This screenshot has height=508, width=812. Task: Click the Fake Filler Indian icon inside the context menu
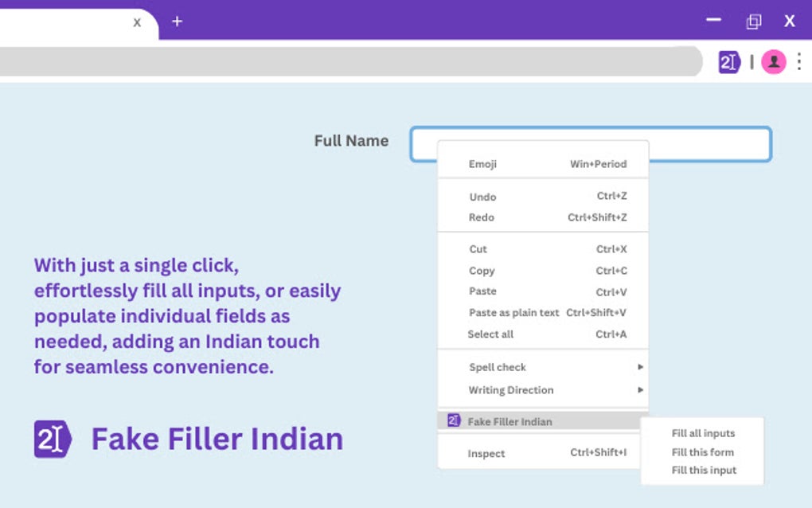[x=453, y=420]
